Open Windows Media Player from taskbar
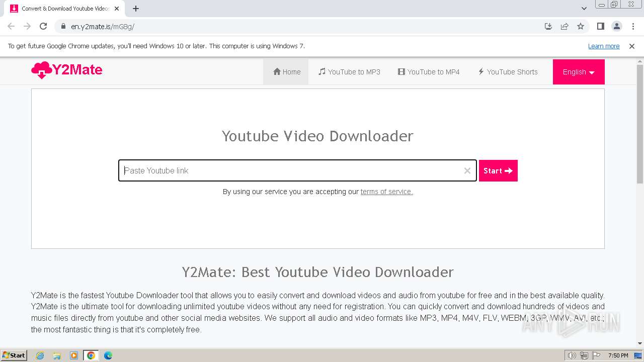This screenshot has height=362, width=644. tap(74, 355)
